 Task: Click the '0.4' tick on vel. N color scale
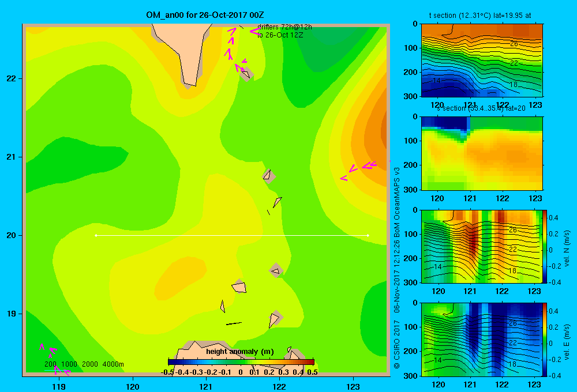coord(553,218)
